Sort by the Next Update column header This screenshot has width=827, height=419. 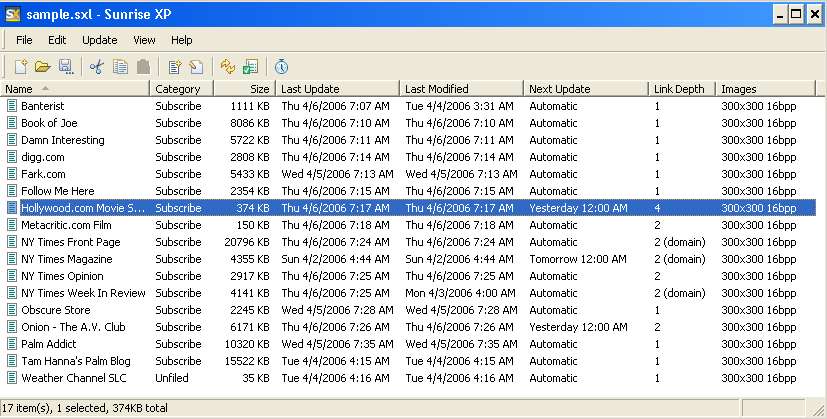pos(586,89)
